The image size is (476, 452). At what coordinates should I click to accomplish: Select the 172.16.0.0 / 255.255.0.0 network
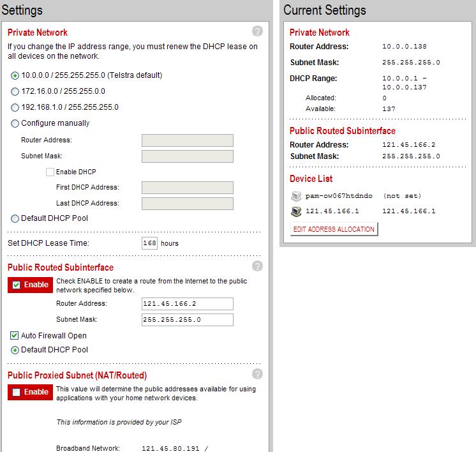[x=15, y=91]
